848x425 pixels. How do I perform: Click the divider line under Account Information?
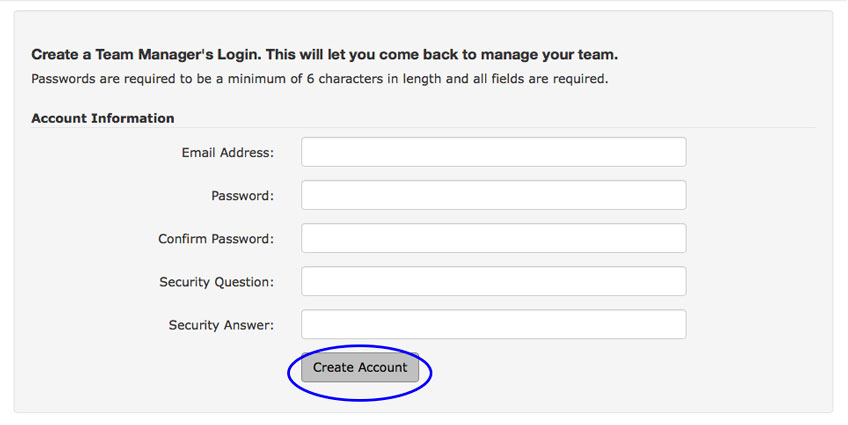423,128
